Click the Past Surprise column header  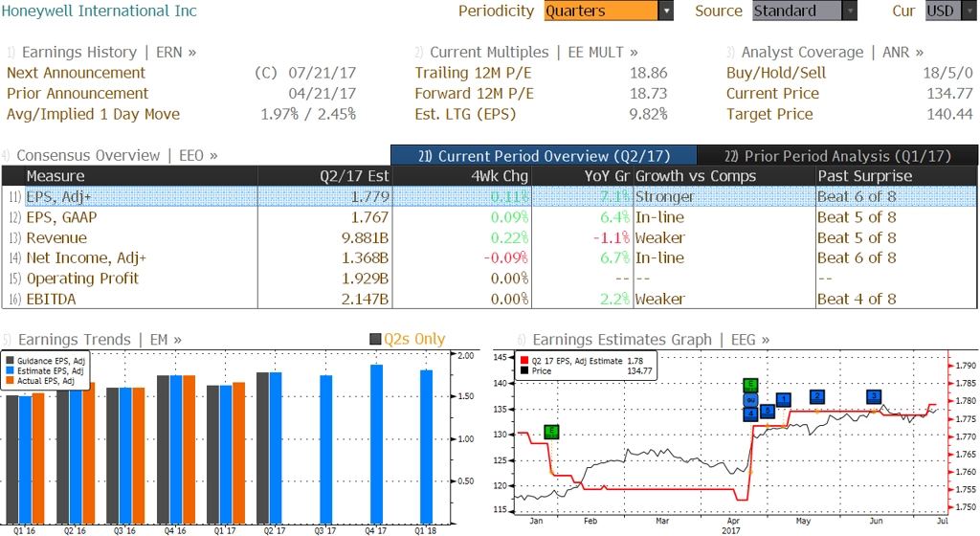[896, 176]
